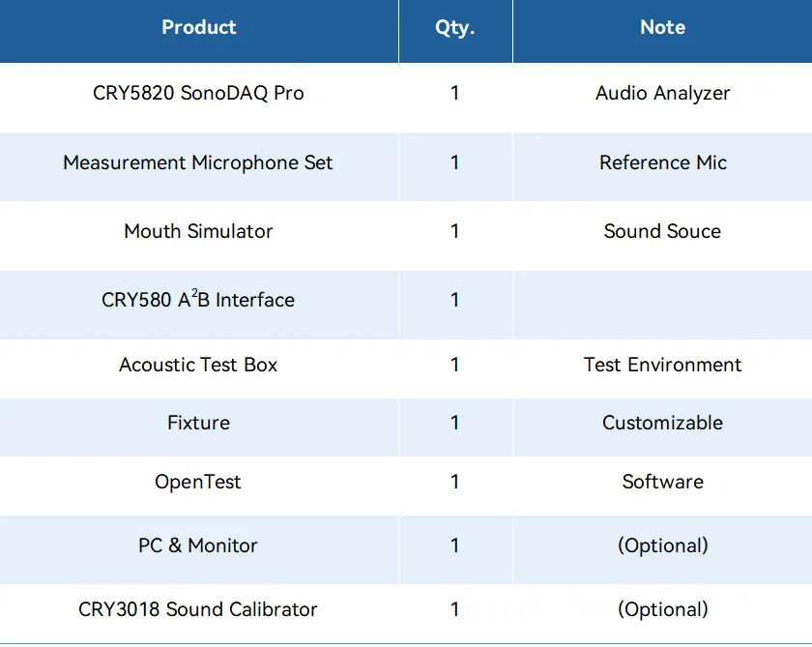The width and height of the screenshot is (812, 647).
Task: Click the Fixture product cell
Action: coord(198,423)
